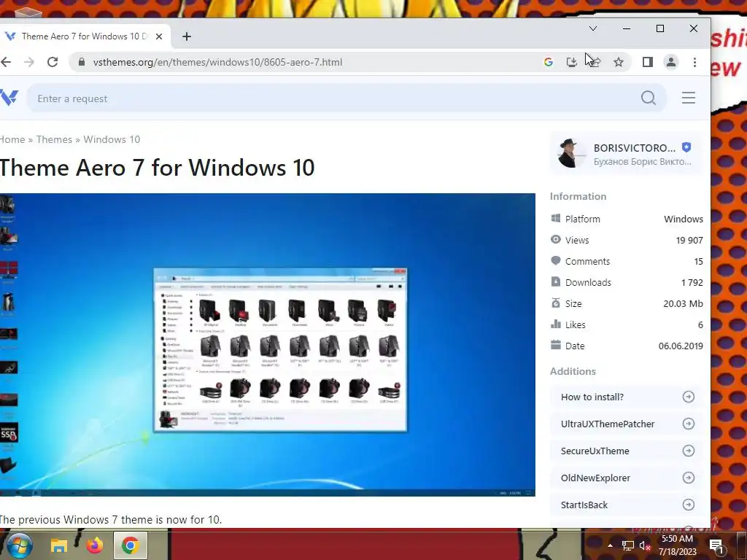This screenshot has width=747, height=560.
Task: Click the Date calendar icon
Action: tap(555, 345)
